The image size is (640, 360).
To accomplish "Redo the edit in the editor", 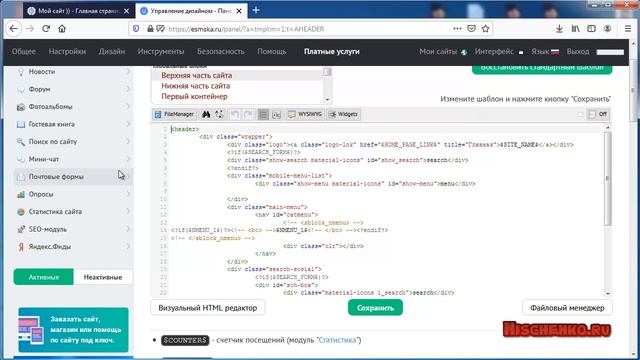I will coord(248,114).
